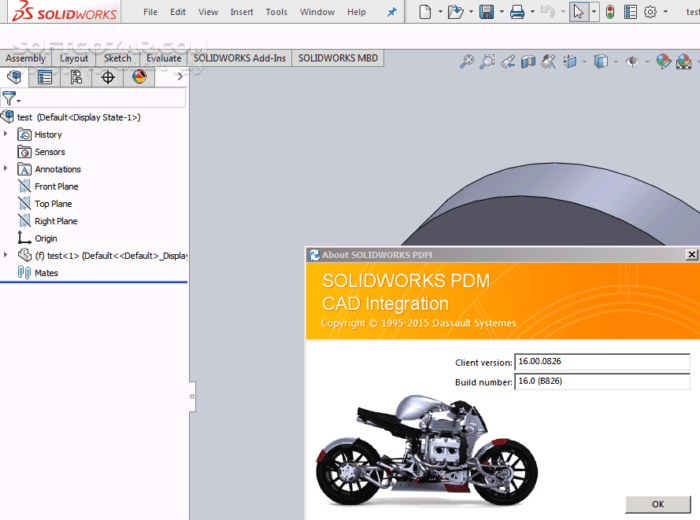The image size is (700, 520).
Task: Open the File menu
Action: coord(150,12)
